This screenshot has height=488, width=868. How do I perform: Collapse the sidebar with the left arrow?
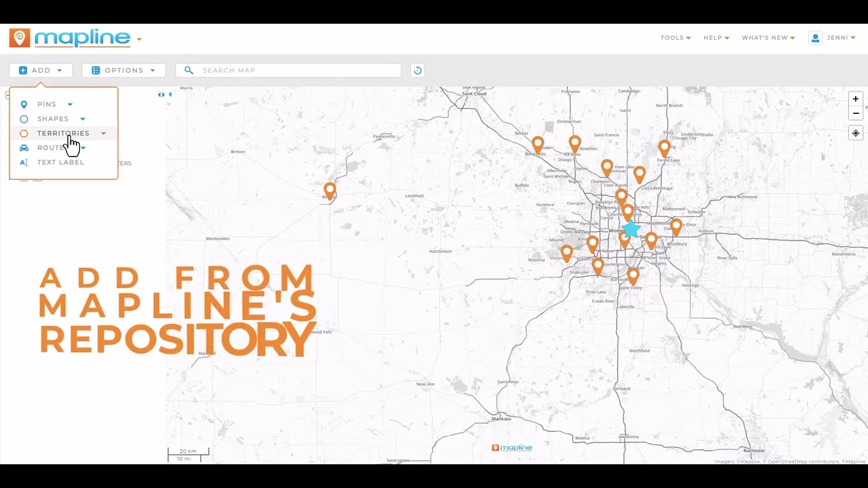click(x=170, y=95)
